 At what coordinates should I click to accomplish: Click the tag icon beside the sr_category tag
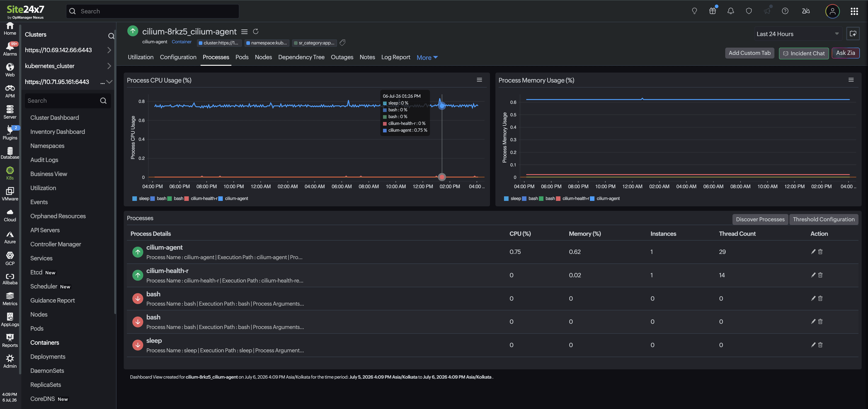(342, 42)
